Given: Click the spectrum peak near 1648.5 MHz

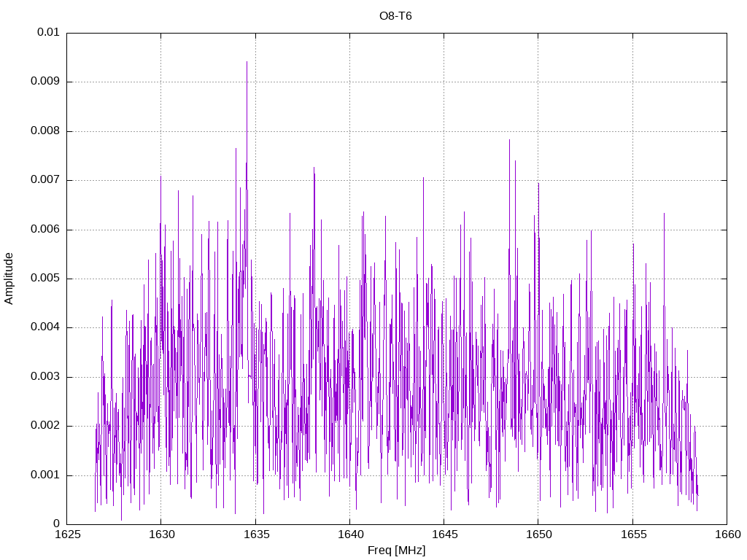Looking at the screenshot, I should (509, 141).
